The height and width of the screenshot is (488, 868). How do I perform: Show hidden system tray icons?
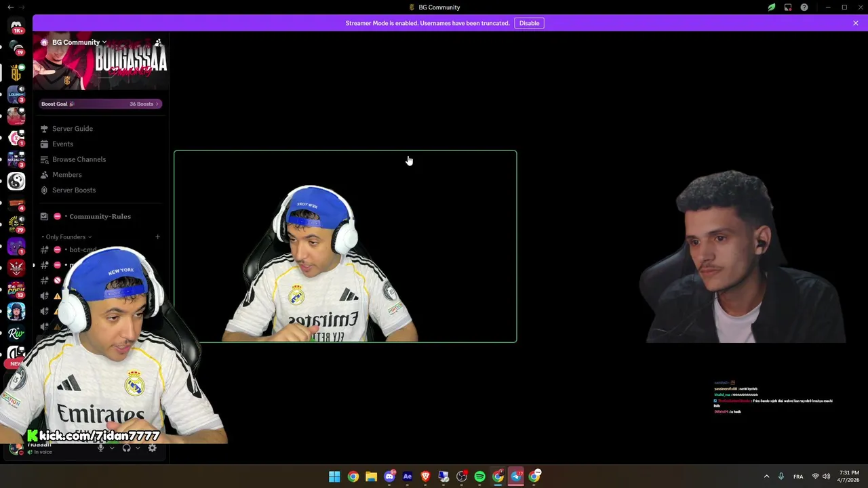[766, 476]
